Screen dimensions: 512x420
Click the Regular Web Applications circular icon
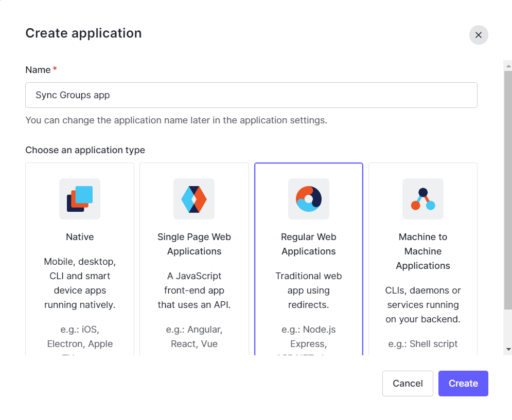click(x=308, y=199)
